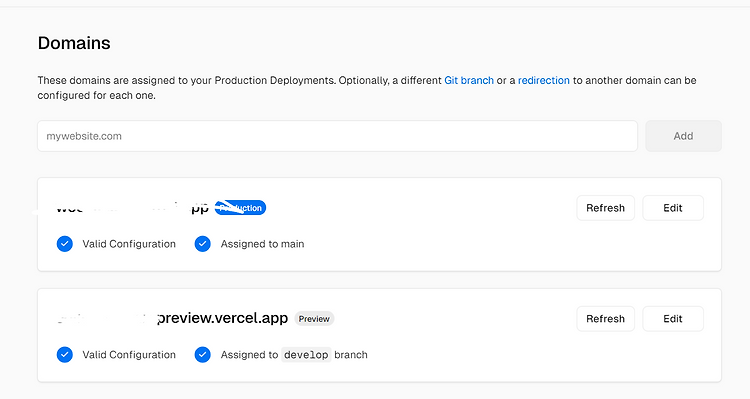Click the obscured Production domain name
This screenshot has width=750, height=399.
(132, 208)
